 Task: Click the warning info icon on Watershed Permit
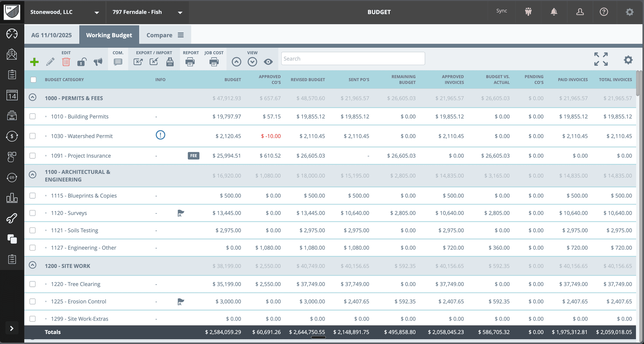tap(160, 135)
